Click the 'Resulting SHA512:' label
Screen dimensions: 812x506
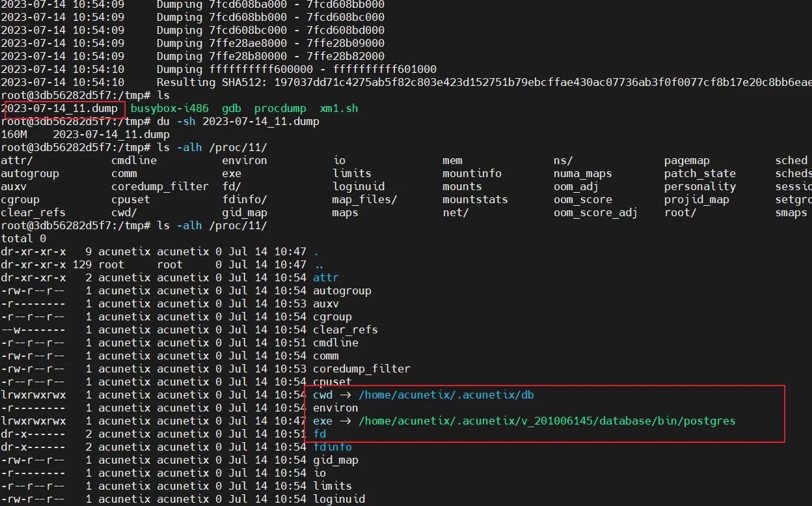(x=212, y=83)
